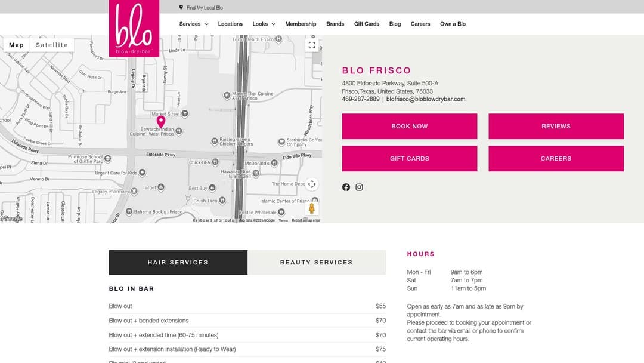Screen dimensions: 644x363
Task: Click the location pin icon beside Find My Local Blo
Action: point(181,7)
